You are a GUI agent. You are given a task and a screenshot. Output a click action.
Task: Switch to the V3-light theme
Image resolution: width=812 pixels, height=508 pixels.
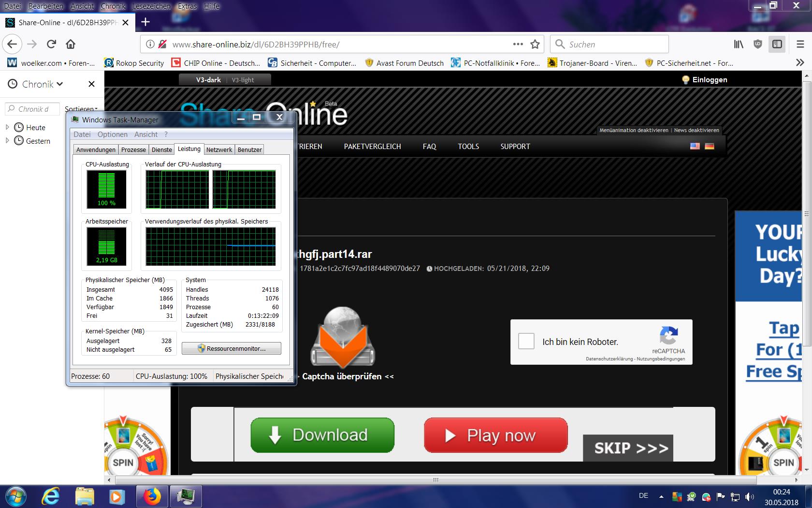(x=243, y=80)
